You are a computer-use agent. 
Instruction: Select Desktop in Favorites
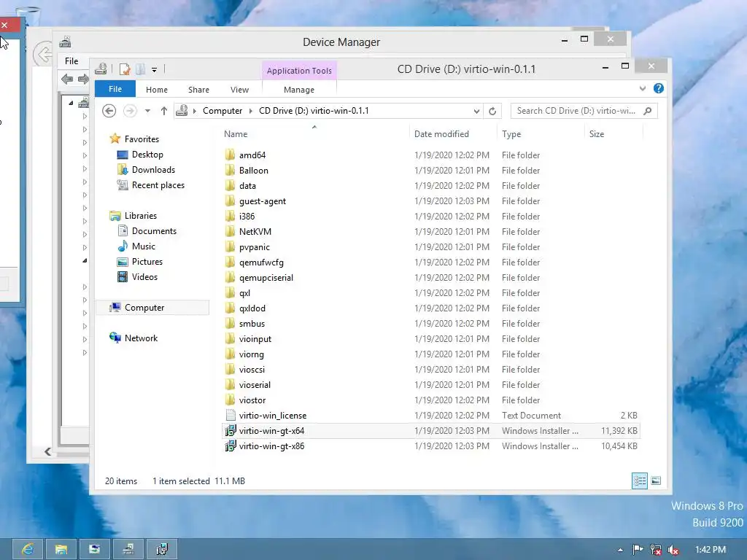147,155
